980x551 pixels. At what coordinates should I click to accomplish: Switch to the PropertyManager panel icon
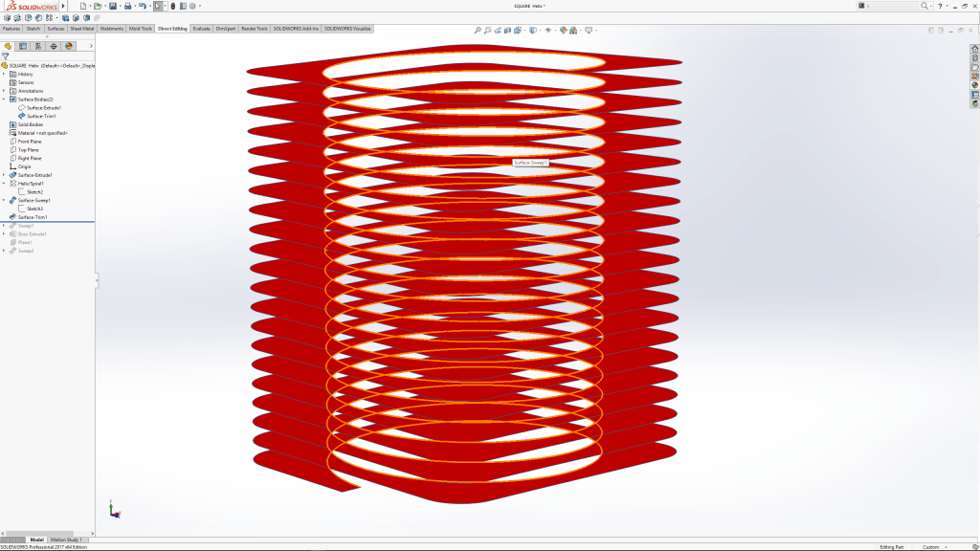click(x=23, y=45)
